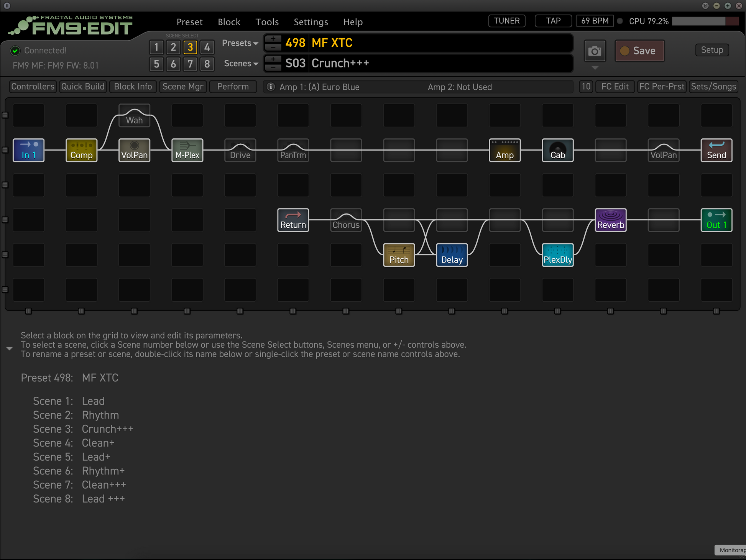Image resolution: width=746 pixels, height=560 pixels.
Task: Select the Reverb block on the grid
Action: [x=610, y=220]
